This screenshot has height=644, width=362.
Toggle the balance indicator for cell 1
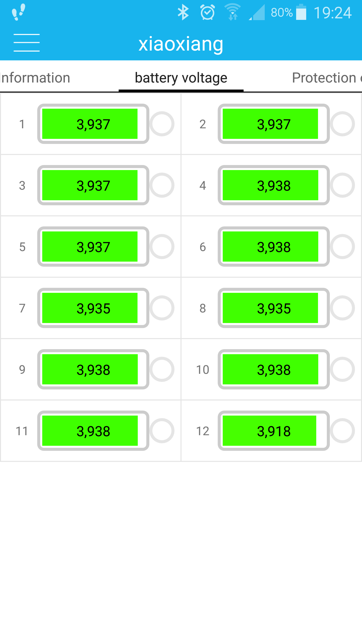coord(162,124)
